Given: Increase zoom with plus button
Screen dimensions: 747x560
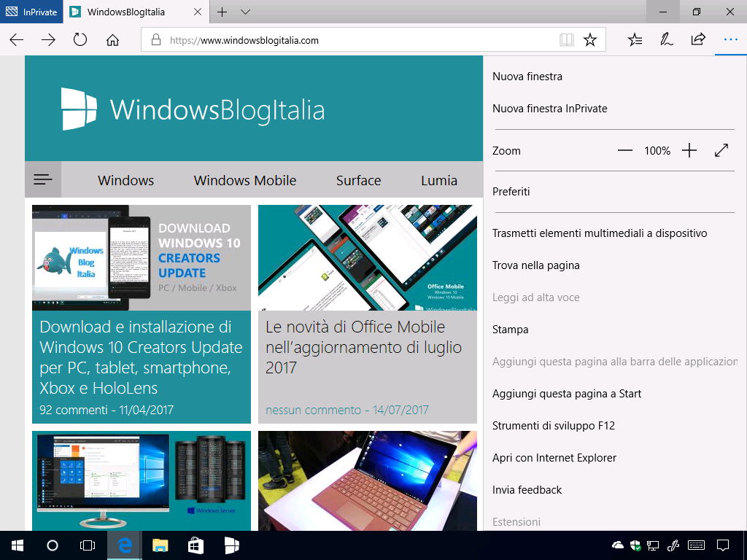Looking at the screenshot, I should pyautogui.click(x=689, y=150).
